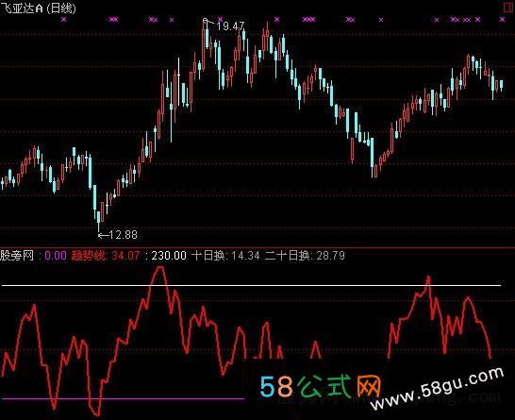This screenshot has height=420, width=515.
Task: Click the red square icon at top-right corner
Action: [508, 8]
